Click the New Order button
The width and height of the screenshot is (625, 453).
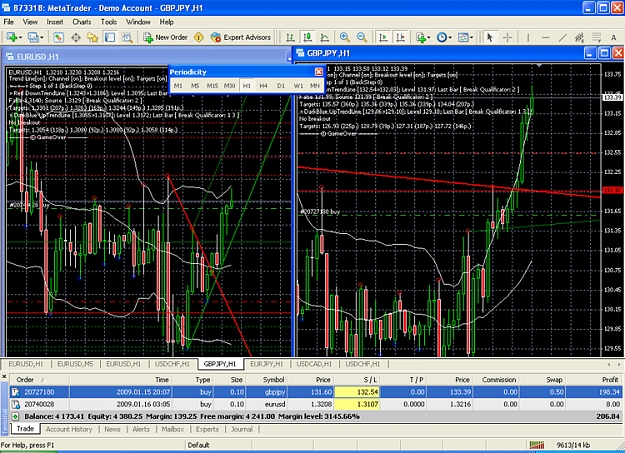coord(165,37)
